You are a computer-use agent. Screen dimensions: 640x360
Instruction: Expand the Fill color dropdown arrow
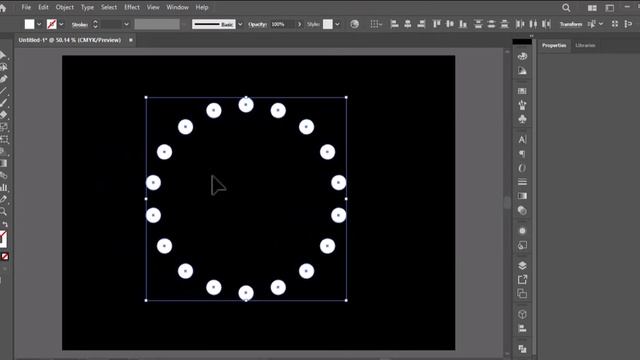click(x=39, y=24)
